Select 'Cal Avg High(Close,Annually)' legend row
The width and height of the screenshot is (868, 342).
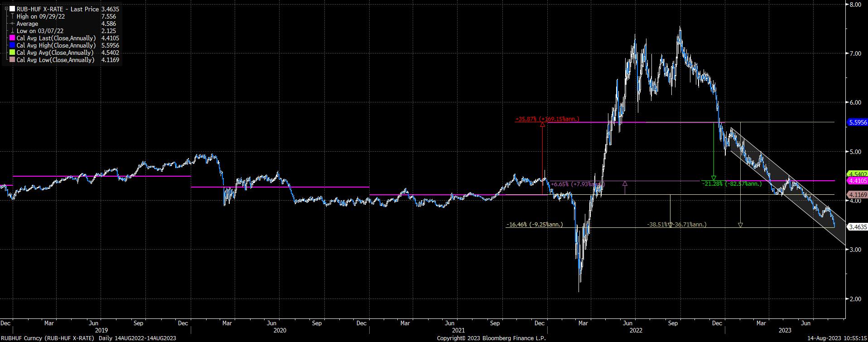56,45
